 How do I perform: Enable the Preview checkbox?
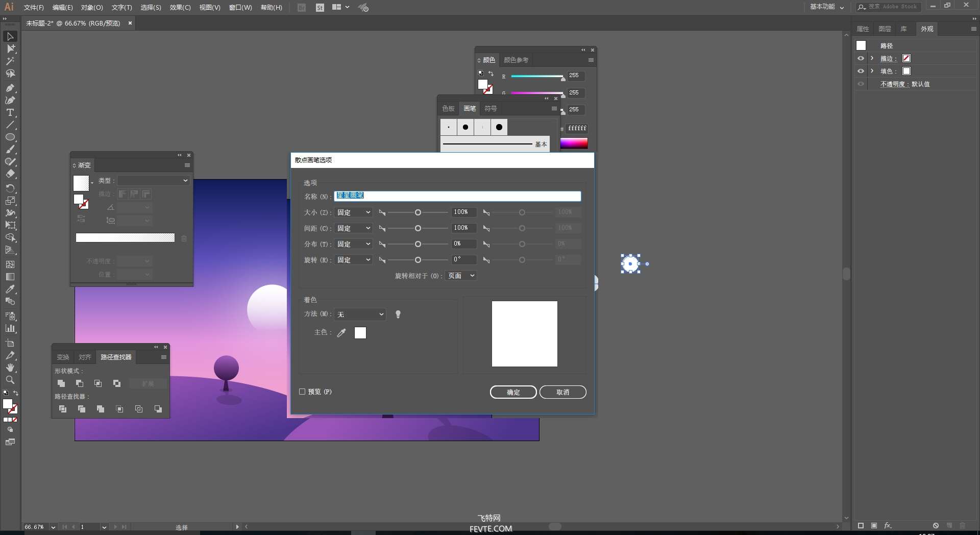[x=302, y=392]
